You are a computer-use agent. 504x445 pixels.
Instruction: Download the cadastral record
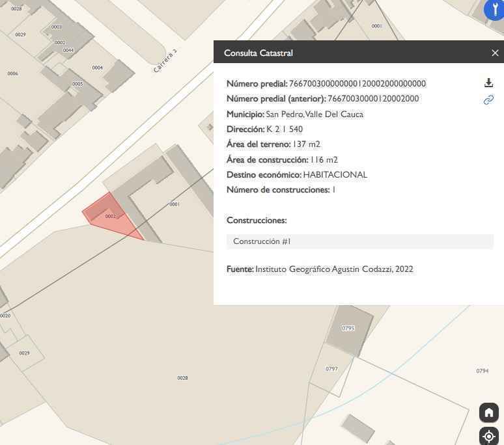point(488,83)
